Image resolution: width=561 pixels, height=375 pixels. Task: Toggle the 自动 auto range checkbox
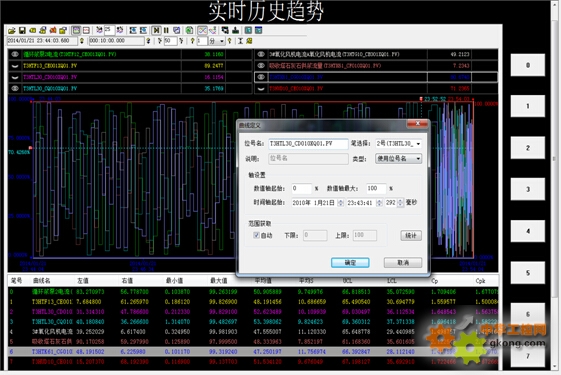256,235
